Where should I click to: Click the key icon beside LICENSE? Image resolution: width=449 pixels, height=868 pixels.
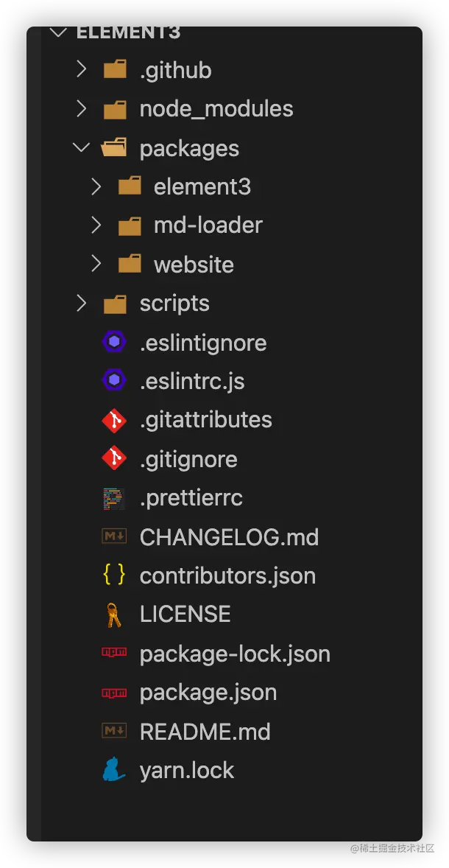114,615
